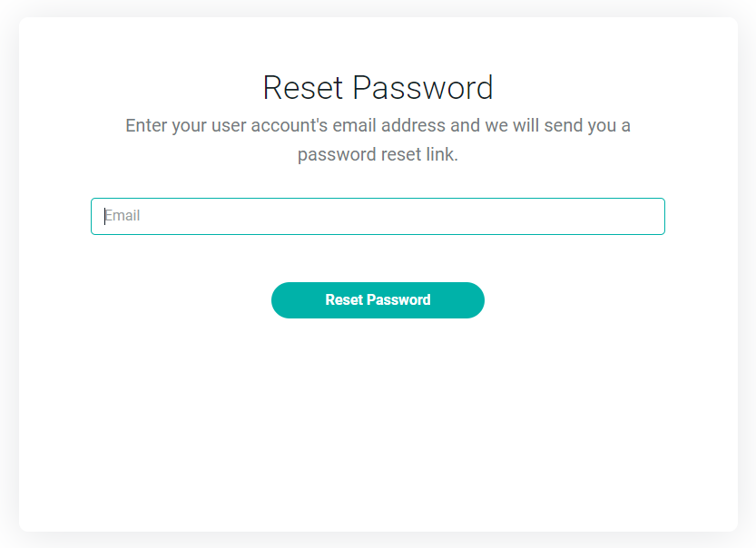
Task: Click the right end of Email field
Action: coord(649,216)
